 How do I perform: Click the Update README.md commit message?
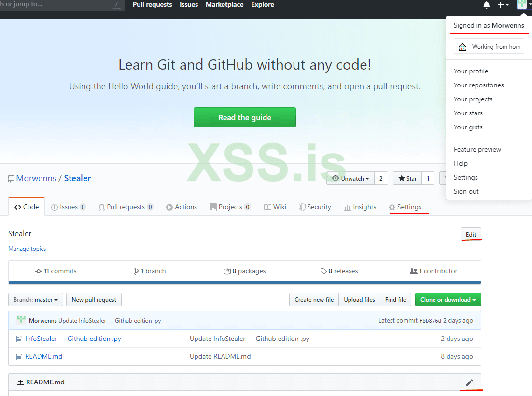[x=220, y=356]
